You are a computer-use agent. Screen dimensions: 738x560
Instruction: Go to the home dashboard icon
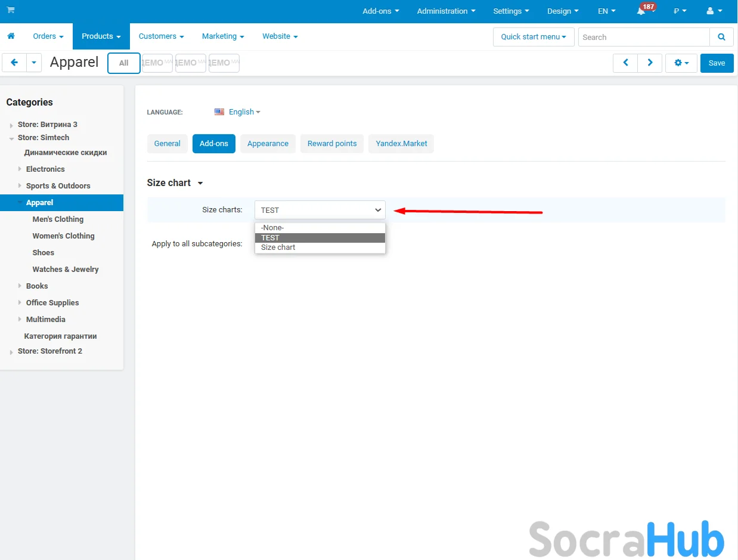[11, 36]
